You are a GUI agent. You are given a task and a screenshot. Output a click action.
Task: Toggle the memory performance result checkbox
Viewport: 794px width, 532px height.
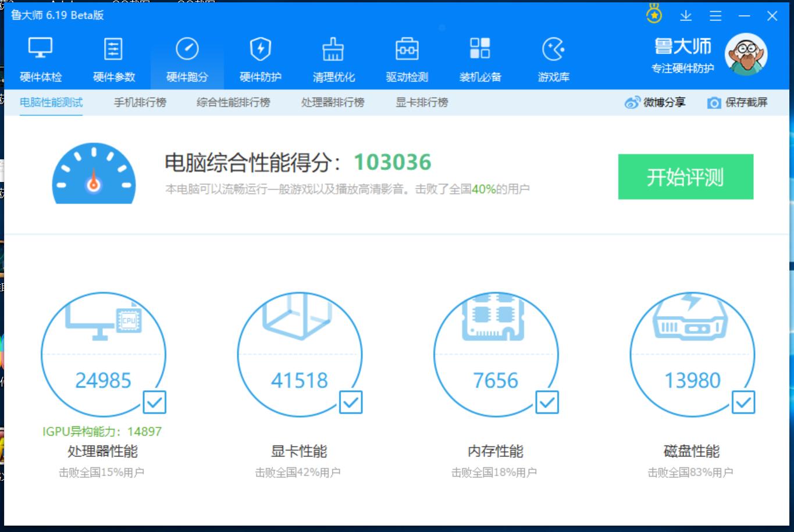[x=547, y=402]
